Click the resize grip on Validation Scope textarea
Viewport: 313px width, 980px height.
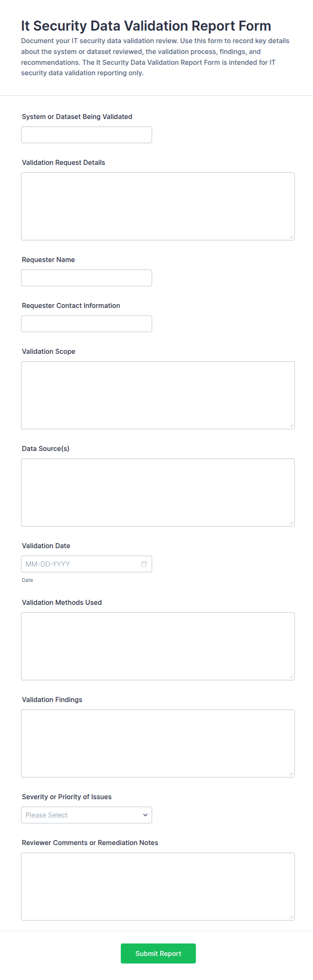(x=291, y=426)
